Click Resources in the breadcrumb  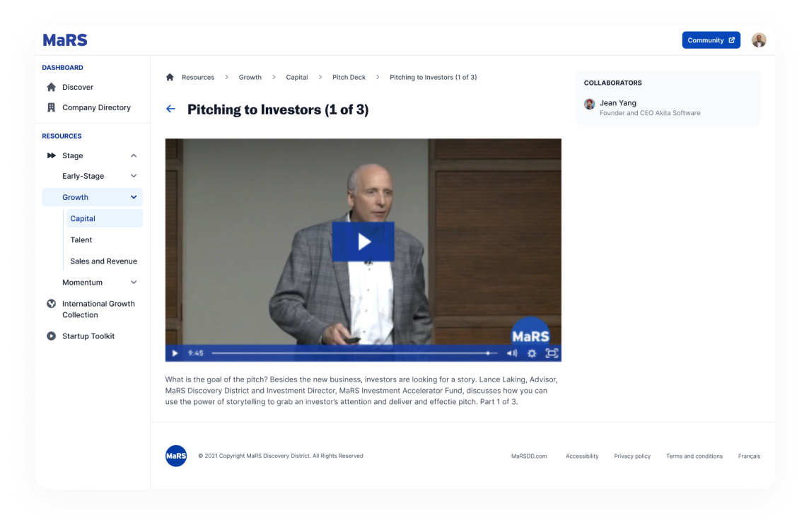198,77
